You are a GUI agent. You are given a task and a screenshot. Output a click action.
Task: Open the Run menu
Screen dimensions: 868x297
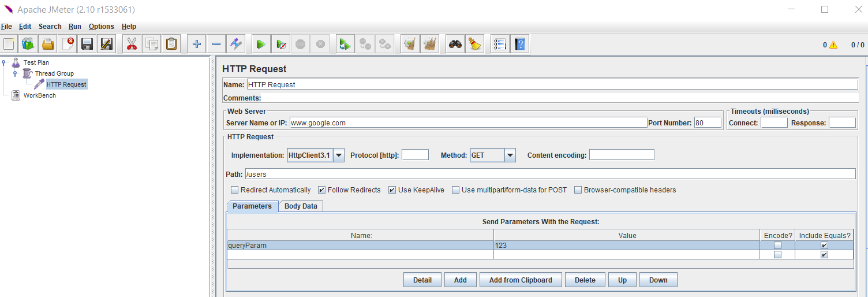(x=74, y=27)
